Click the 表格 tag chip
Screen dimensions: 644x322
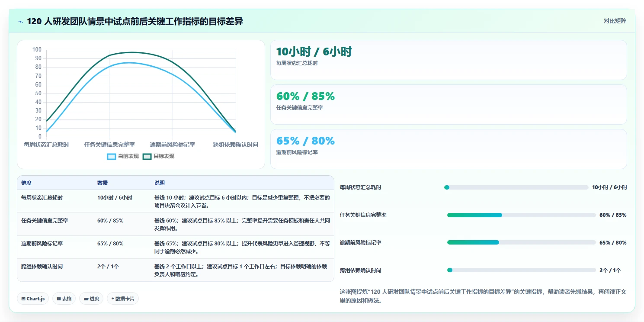pyautogui.click(x=64, y=299)
